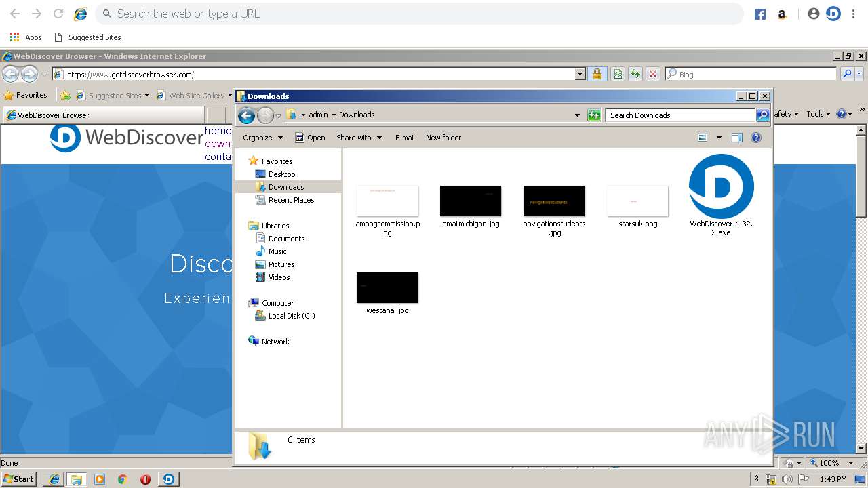868x488 pixels.
Task: Show the preview pane in Downloads window
Action: [x=737, y=138]
